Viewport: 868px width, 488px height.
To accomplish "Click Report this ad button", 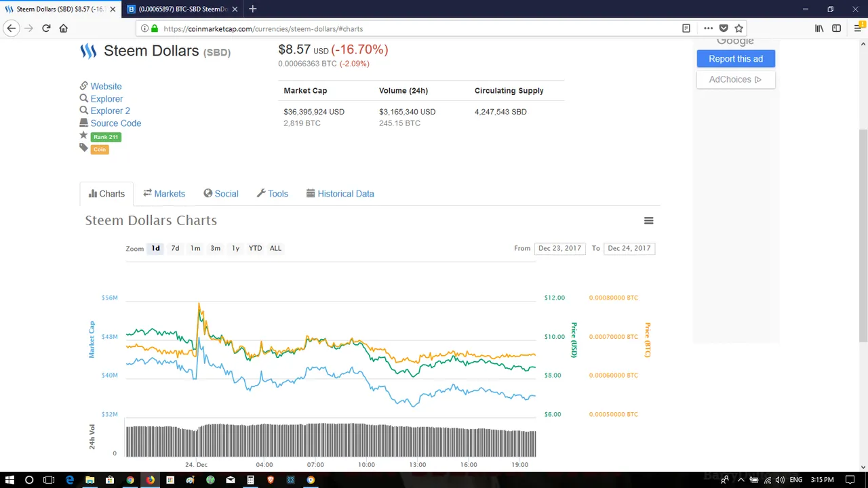I will pos(736,59).
